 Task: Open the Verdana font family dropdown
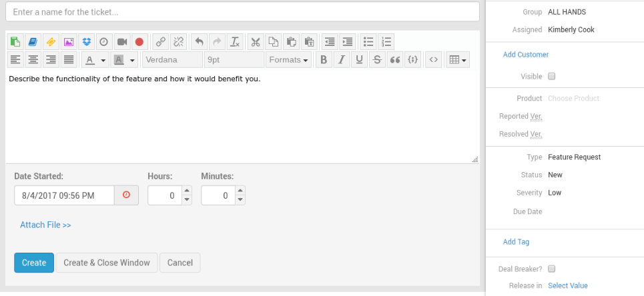172,60
